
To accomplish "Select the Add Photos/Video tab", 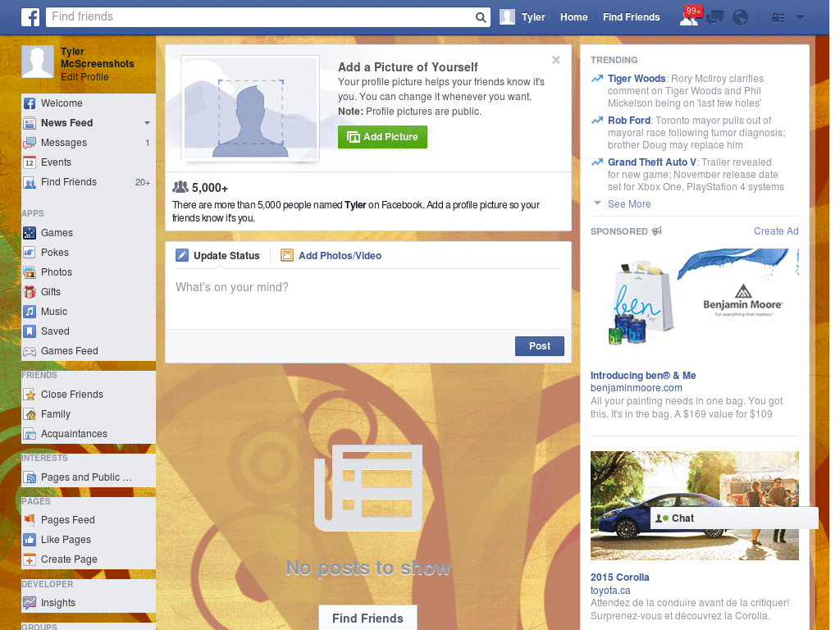I will pyautogui.click(x=331, y=256).
